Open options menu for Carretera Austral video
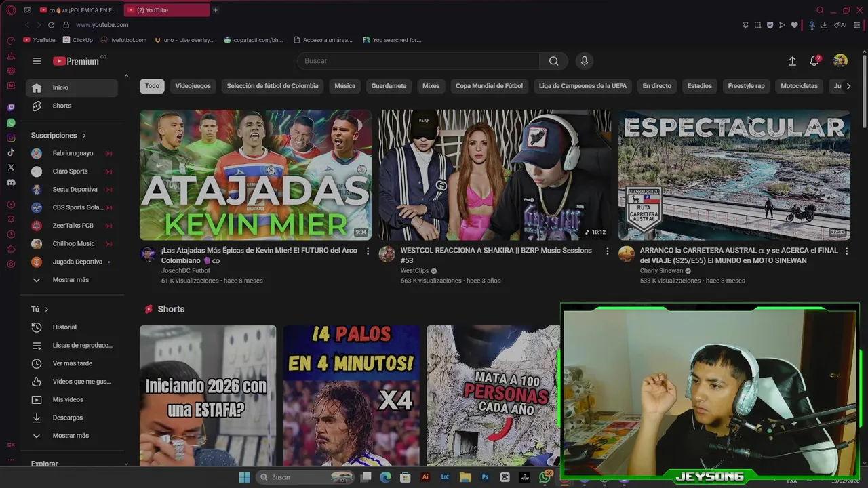 846,251
